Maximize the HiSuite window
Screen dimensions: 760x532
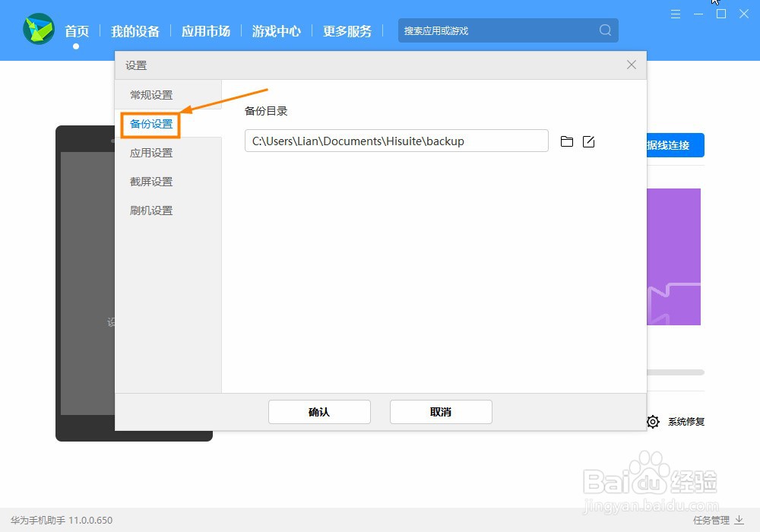720,14
